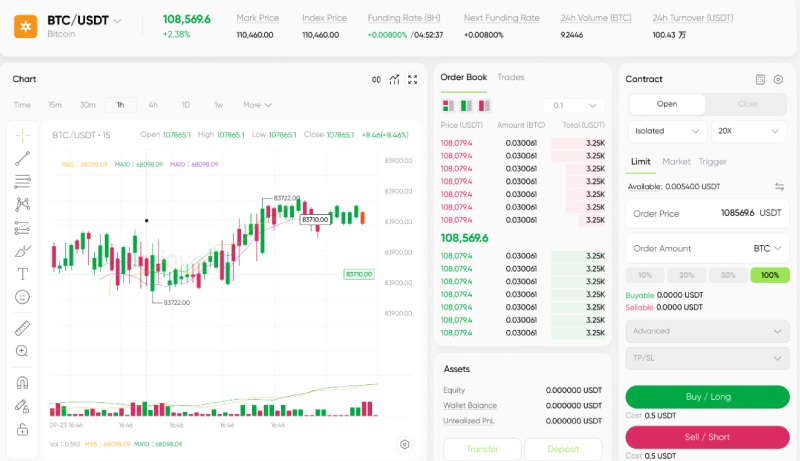Image resolution: width=800 pixels, height=461 pixels.
Task: Switch to the Trigger order tab
Action: pos(712,162)
